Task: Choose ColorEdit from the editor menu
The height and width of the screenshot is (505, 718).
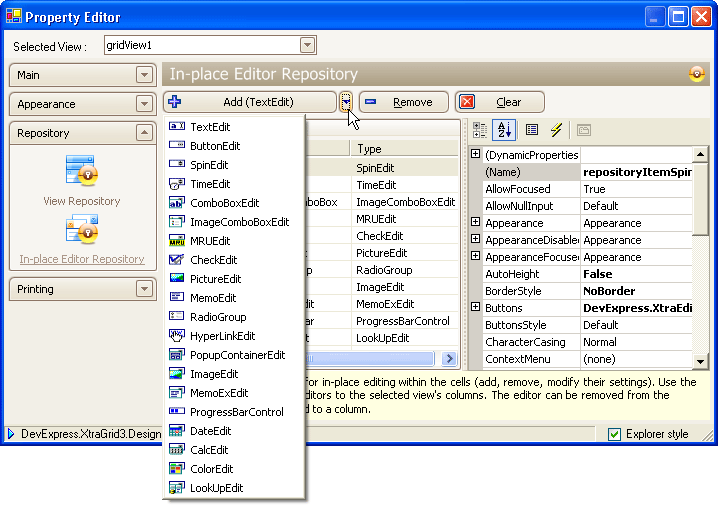Action: tap(234, 468)
